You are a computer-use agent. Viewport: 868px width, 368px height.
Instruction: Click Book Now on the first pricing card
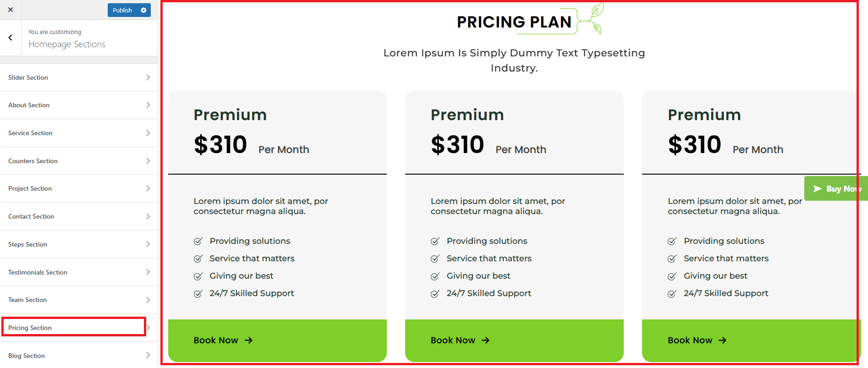click(216, 341)
